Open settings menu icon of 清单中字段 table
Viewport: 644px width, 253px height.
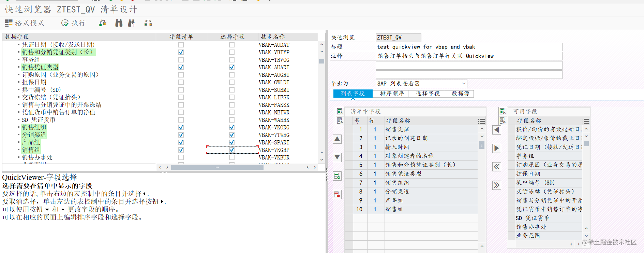point(481,121)
